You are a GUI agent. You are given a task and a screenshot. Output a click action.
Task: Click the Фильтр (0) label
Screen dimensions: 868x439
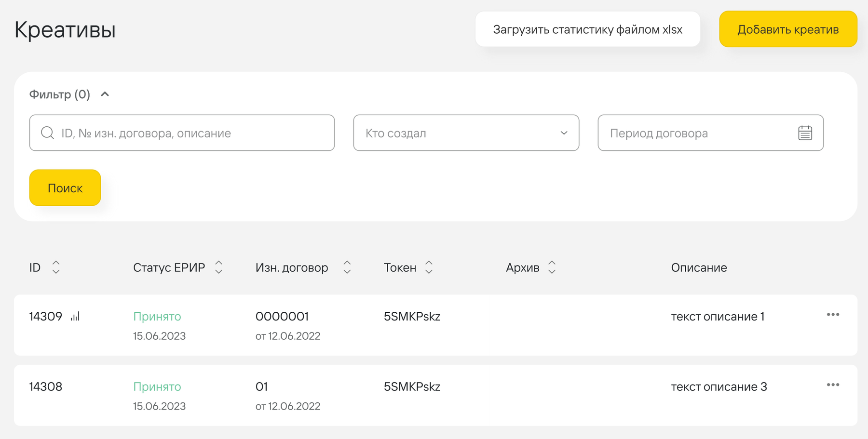[x=59, y=94]
